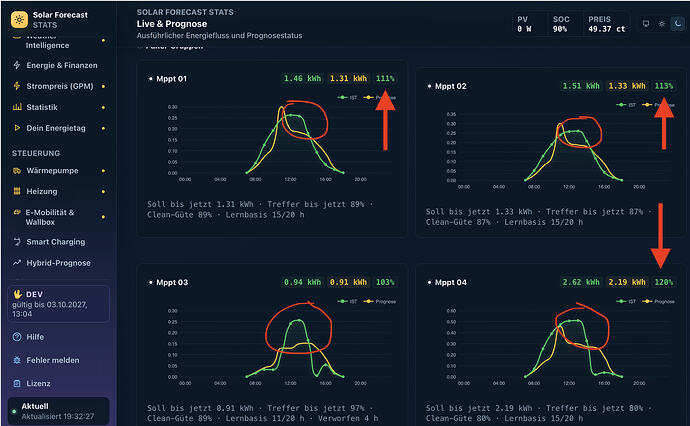Click the yellow dot beside Statistik

click(x=103, y=107)
